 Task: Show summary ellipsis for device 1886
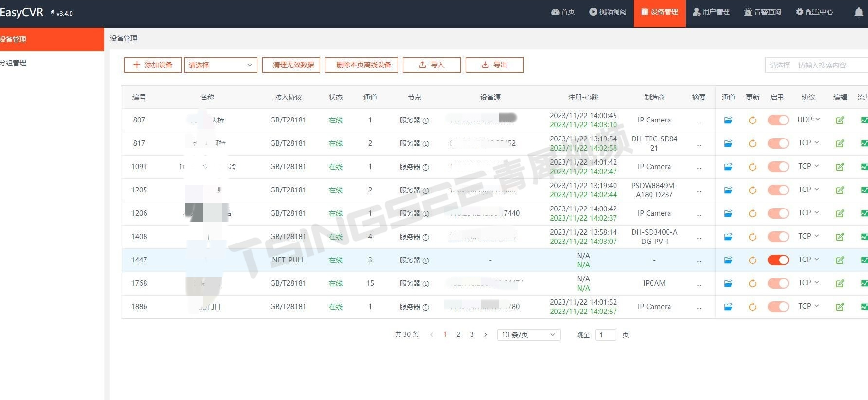coord(699,308)
